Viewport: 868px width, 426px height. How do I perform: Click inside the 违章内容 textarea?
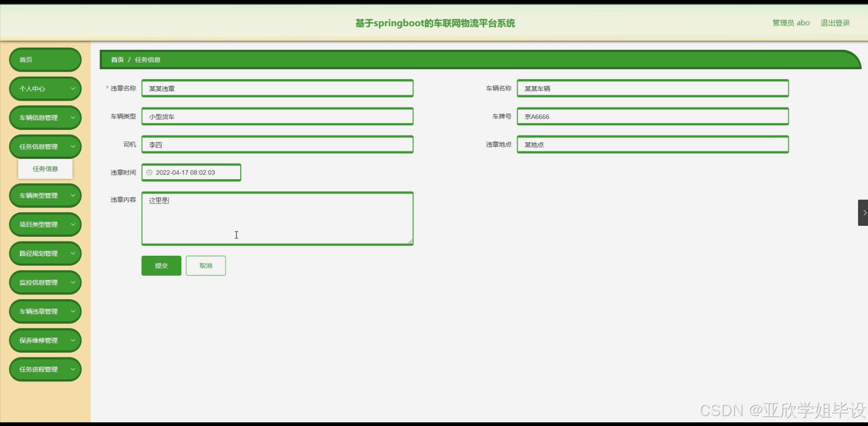coord(277,219)
